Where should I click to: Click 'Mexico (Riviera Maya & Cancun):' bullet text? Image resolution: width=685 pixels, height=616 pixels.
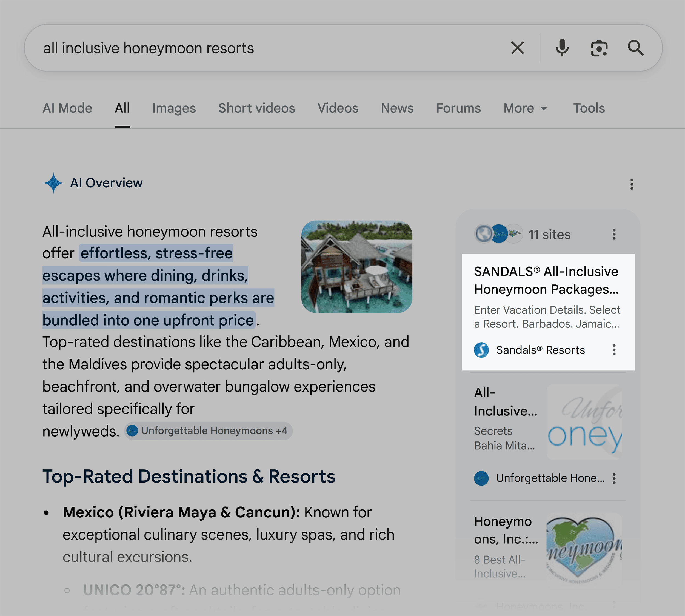click(181, 512)
